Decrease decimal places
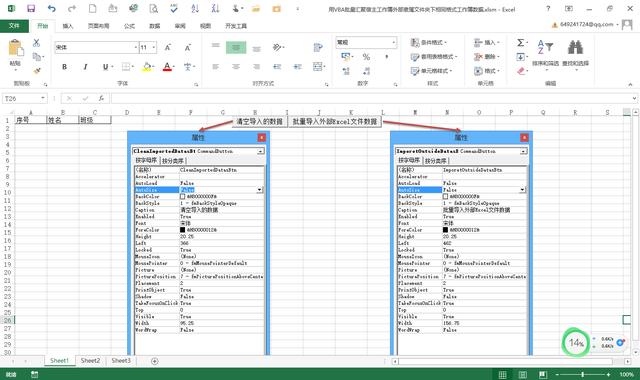 tap(366, 71)
